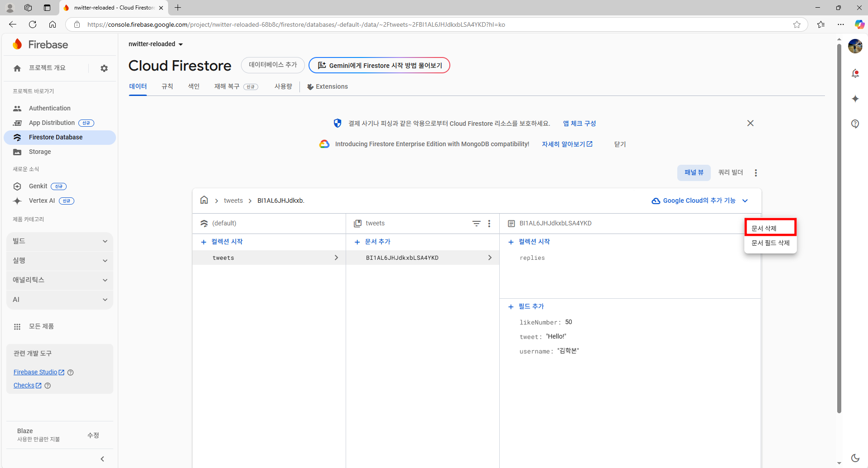Open replies subcollection
868x468 pixels.
[532, 258]
